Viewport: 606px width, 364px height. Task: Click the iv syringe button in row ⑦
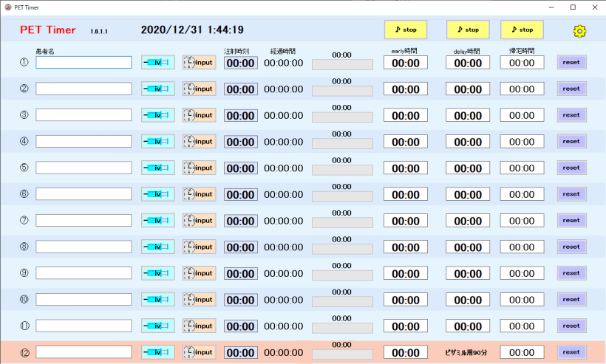click(157, 221)
